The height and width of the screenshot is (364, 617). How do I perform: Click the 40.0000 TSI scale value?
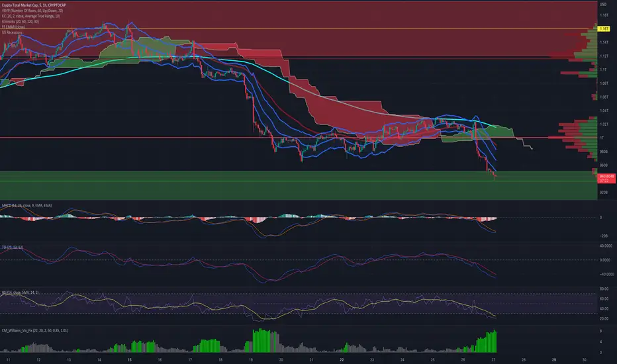tap(606, 246)
